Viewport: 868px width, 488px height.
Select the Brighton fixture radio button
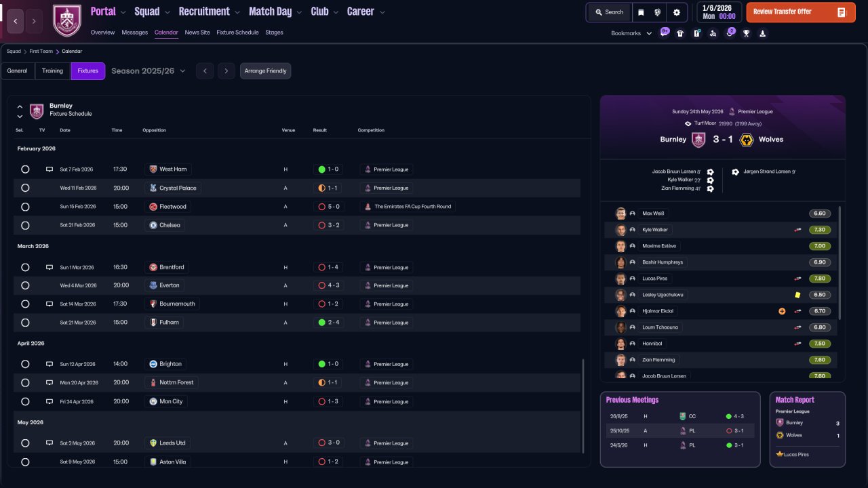[x=25, y=364]
